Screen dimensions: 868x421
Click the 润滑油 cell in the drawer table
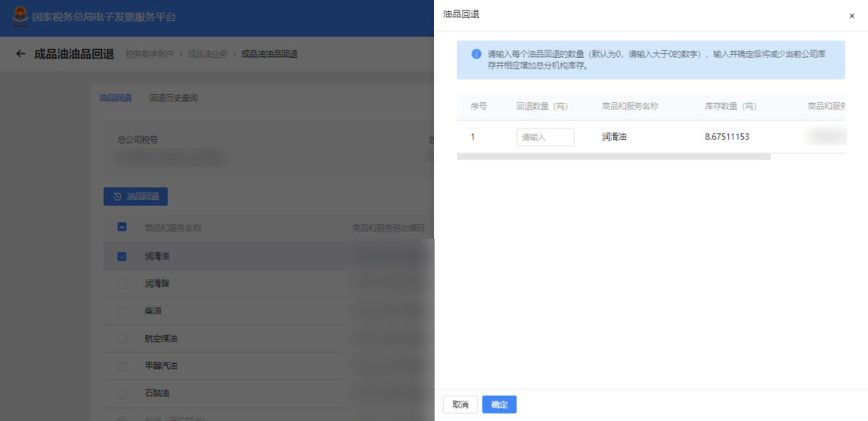coord(614,137)
